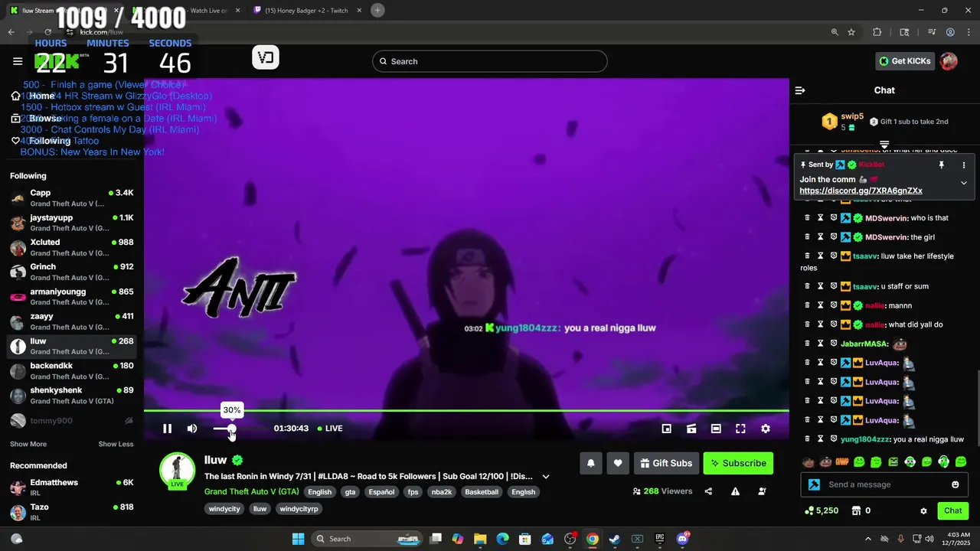Image resolution: width=980 pixels, height=551 pixels.
Task: Open Capp's channel in Following list
Action: (72, 198)
